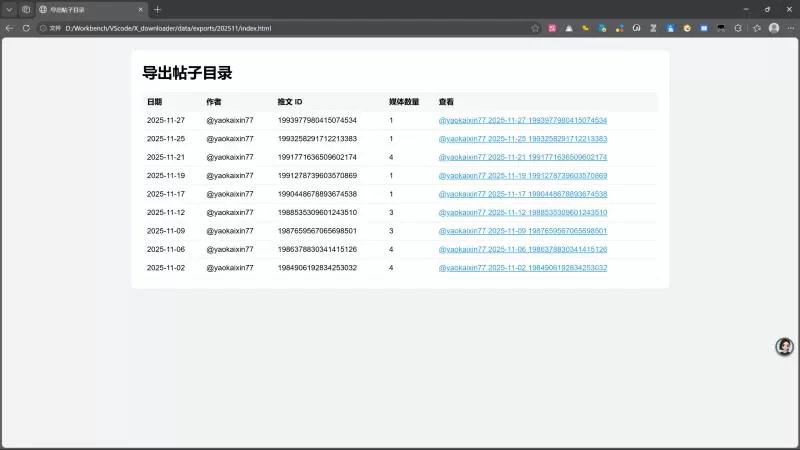Image resolution: width=800 pixels, height=450 pixels.
Task: Click the 媒体数量 column header
Action: click(404, 102)
